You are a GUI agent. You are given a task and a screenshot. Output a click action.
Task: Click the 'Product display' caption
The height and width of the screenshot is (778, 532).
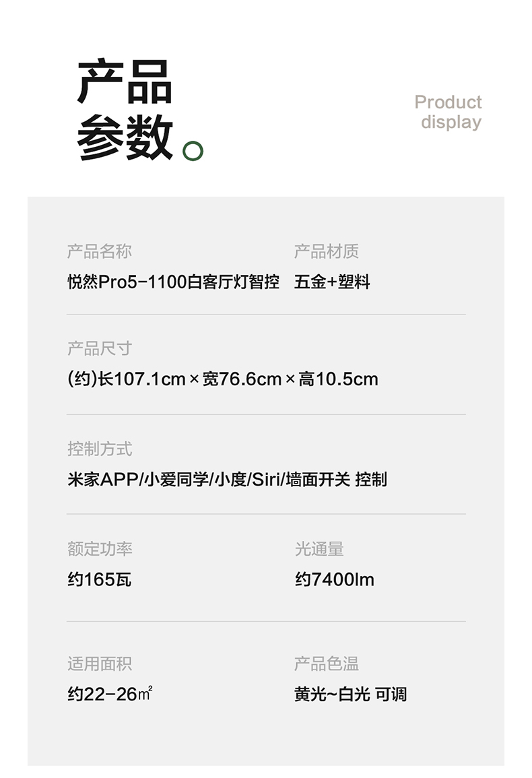(448, 112)
